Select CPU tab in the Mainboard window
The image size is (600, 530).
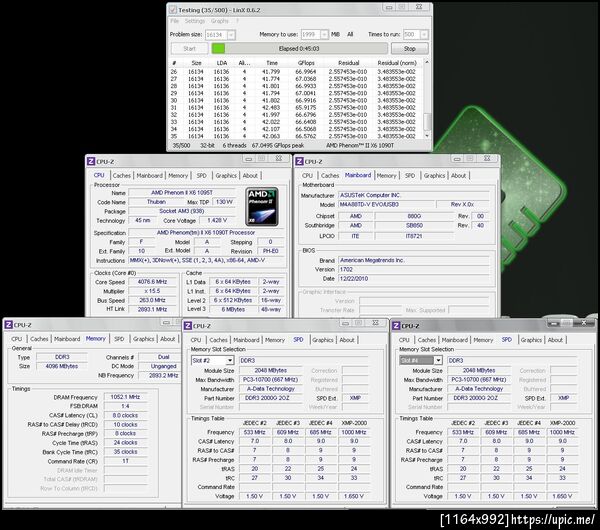pyautogui.click(x=307, y=176)
